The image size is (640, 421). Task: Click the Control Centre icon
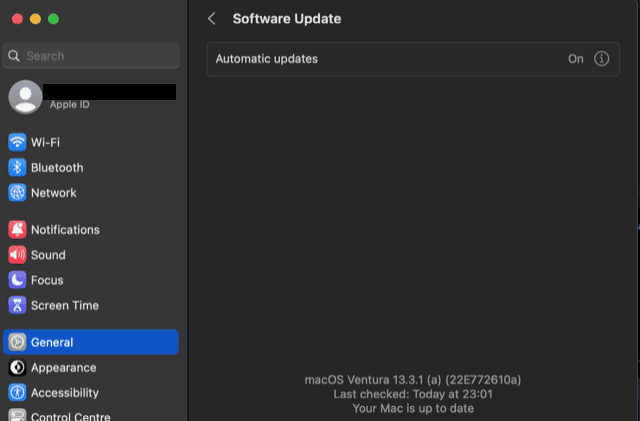pos(17,416)
